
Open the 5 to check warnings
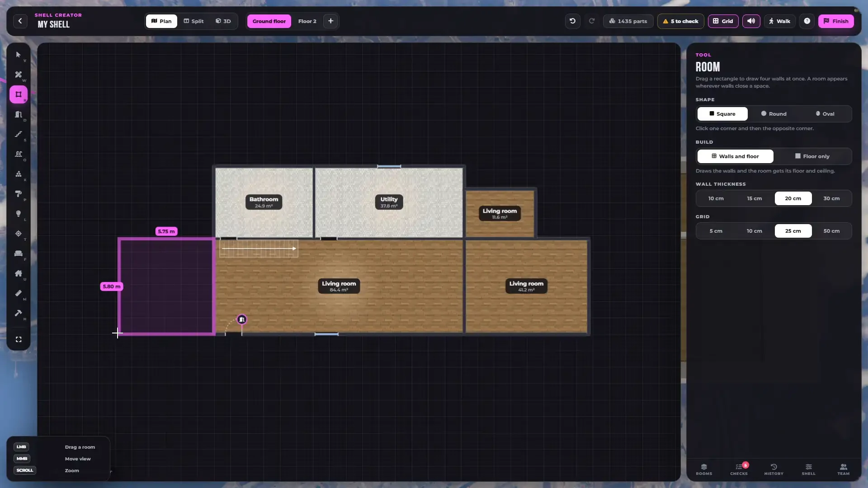680,21
